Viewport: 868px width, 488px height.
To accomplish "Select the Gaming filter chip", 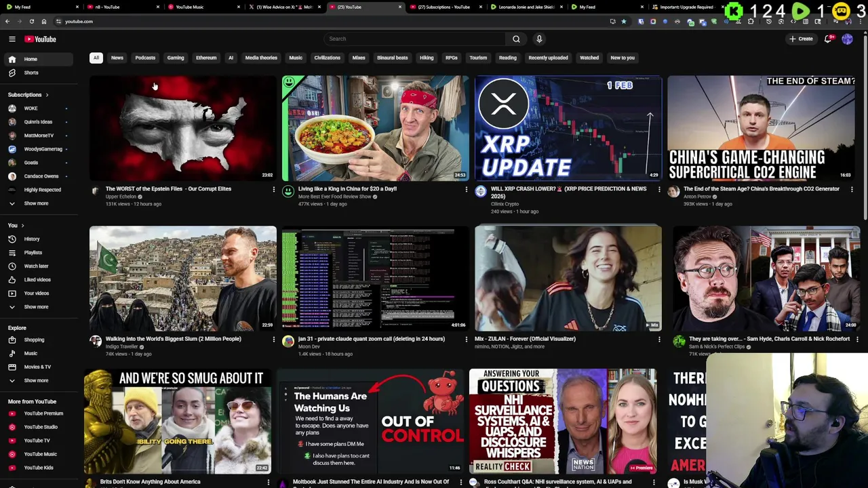I will point(176,58).
